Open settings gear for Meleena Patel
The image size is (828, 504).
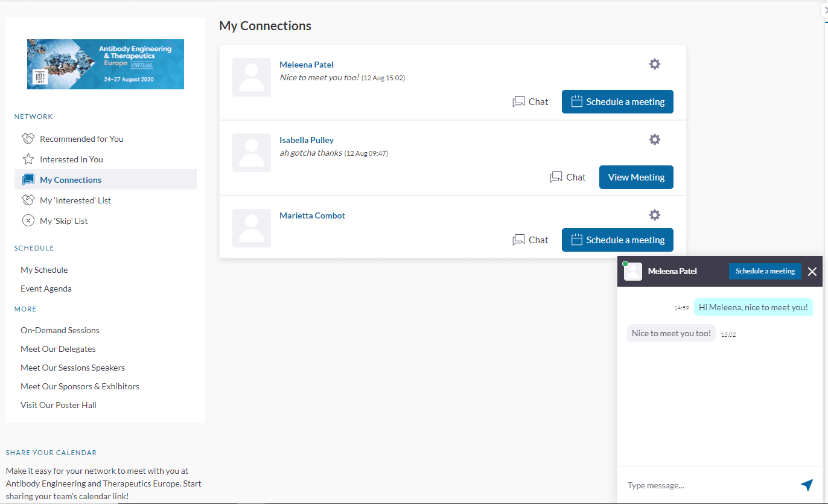(654, 64)
